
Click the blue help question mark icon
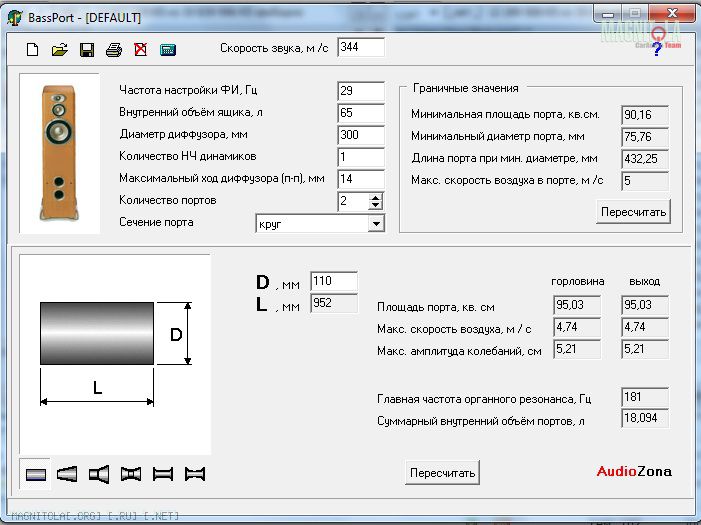tap(657, 48)
